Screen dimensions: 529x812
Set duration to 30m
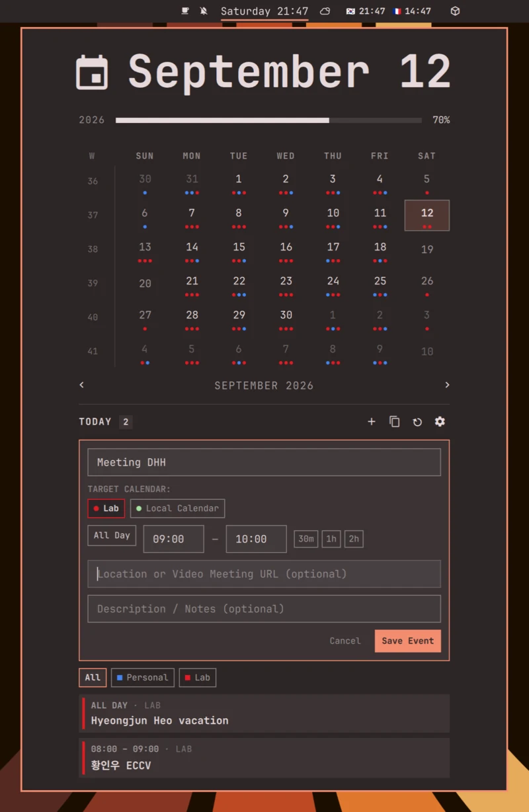tap(305, 539)
